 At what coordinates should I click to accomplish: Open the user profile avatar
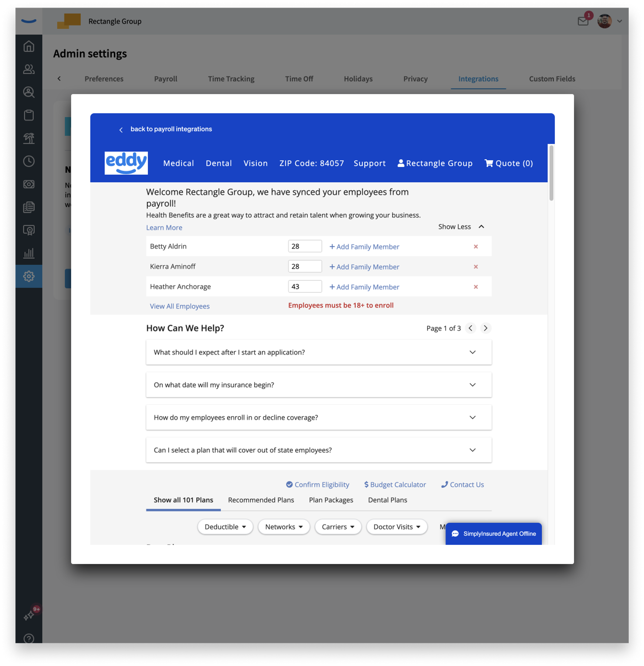click(604, 21)
